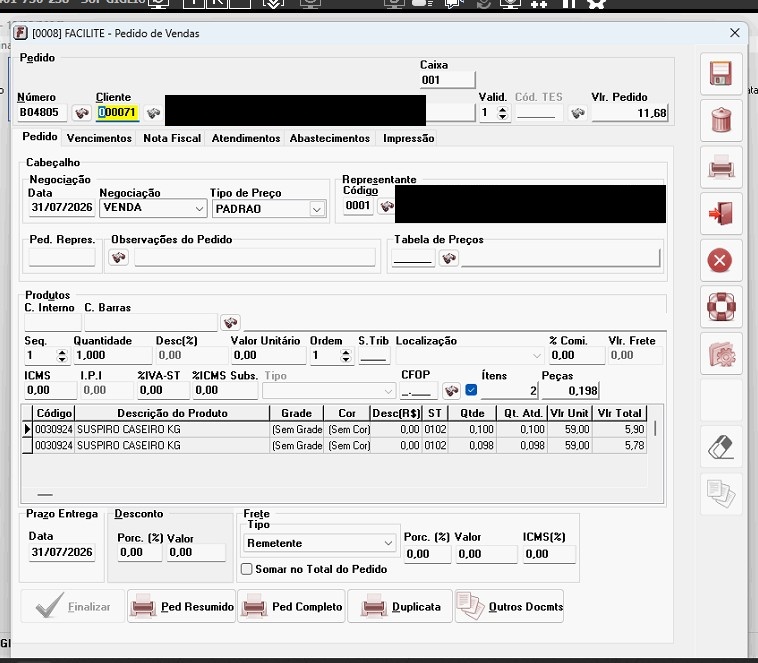
Task: Click the Representante Código field 0001
Action: [x=358, y=206]
